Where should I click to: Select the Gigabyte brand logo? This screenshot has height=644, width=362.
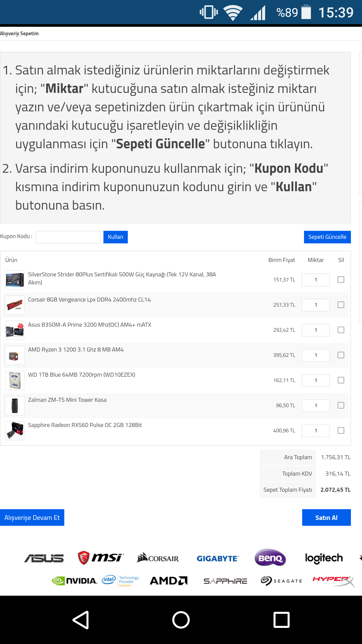(x=218, y=558)
